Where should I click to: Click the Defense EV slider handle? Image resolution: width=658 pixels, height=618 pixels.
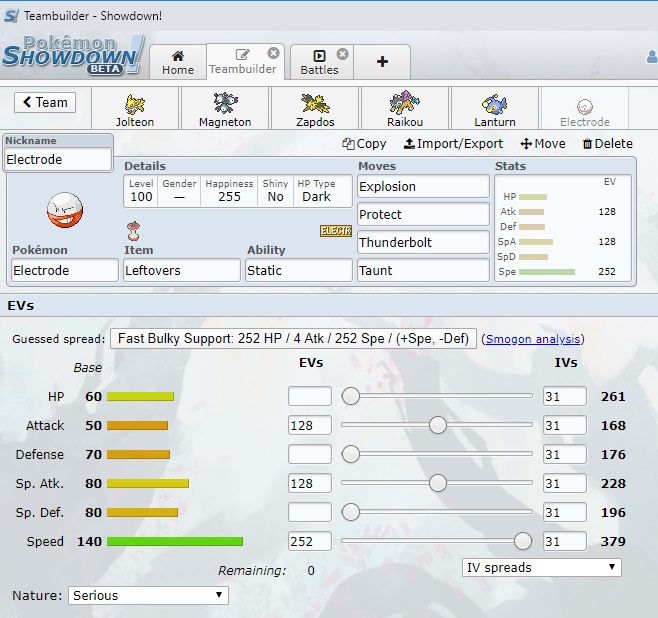tap(350, 454)
